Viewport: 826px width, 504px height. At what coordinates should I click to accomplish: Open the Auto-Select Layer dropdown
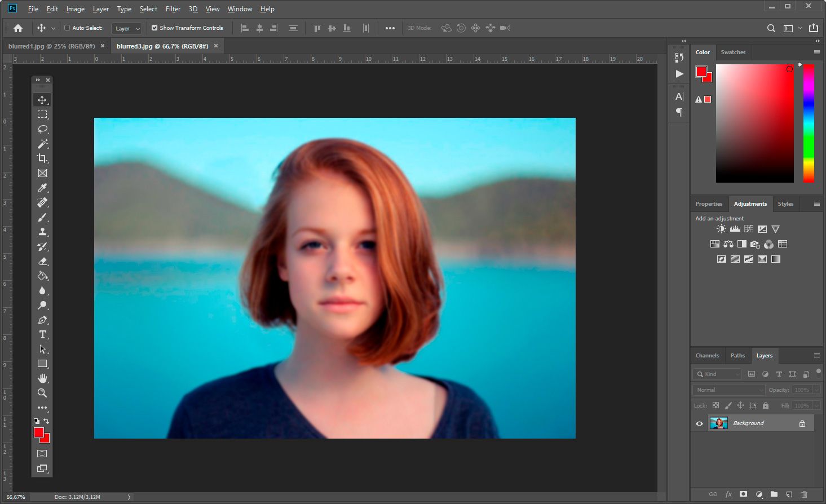[127, 28]
